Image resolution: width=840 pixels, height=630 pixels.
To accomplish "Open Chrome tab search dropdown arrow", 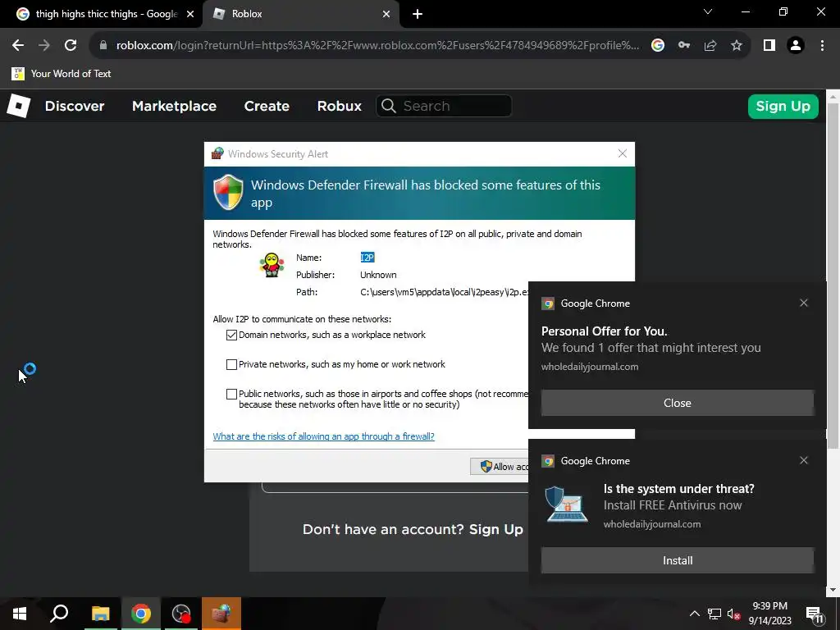I will click(708, 11).
